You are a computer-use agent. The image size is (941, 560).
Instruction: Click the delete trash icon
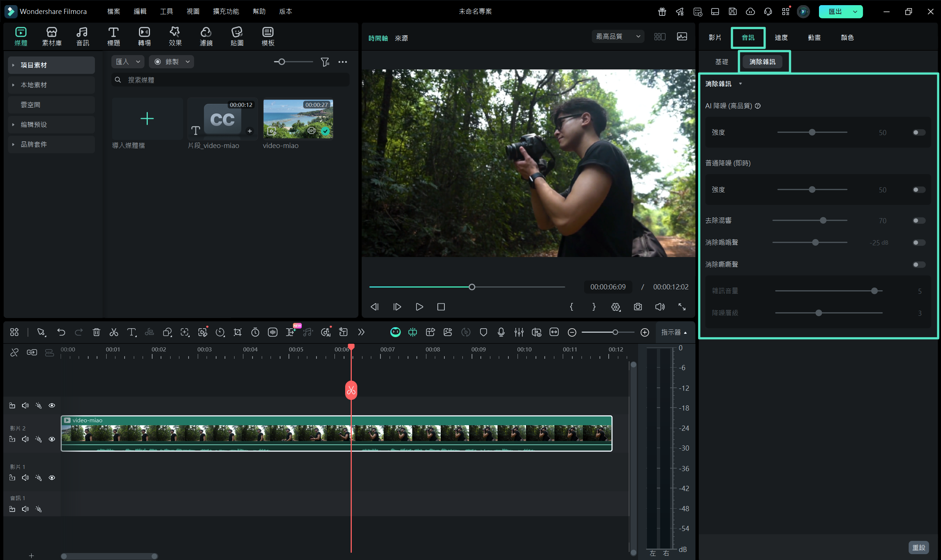[x=96, y=332]
